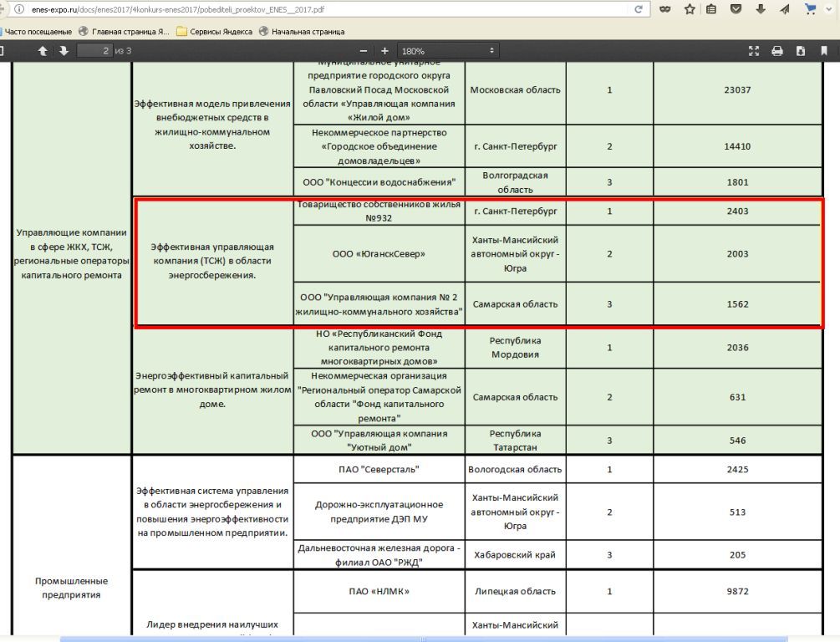
Task: Print the PDF document
Action: pyautogui.click(x=776, y=51)
